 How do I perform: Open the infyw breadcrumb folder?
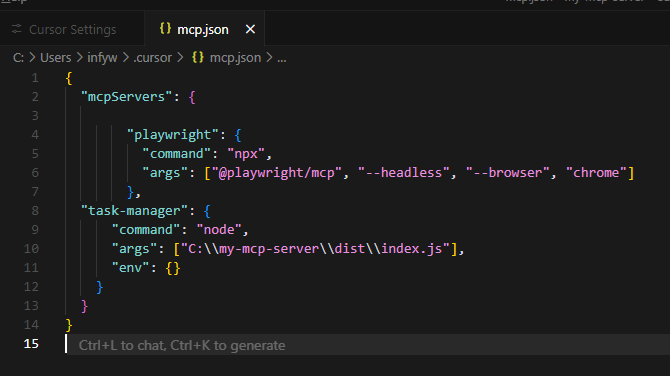pos(102,58)
